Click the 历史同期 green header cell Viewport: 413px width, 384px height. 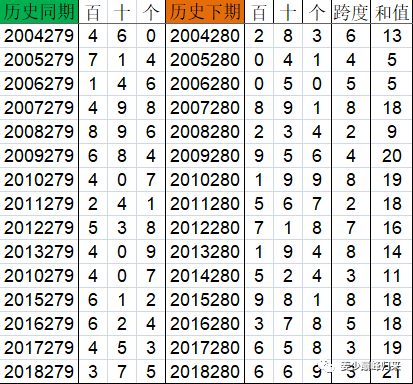click(x=39, y=12)
